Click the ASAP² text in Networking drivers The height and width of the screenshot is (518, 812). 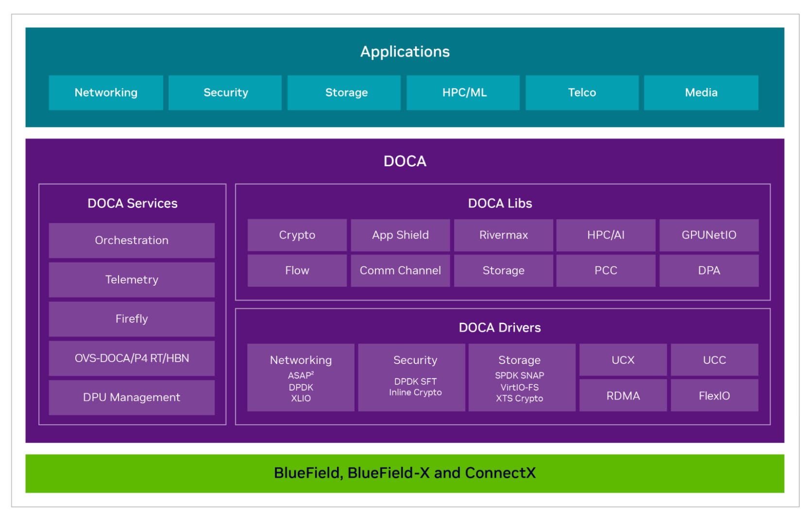(x=301, y=376)
